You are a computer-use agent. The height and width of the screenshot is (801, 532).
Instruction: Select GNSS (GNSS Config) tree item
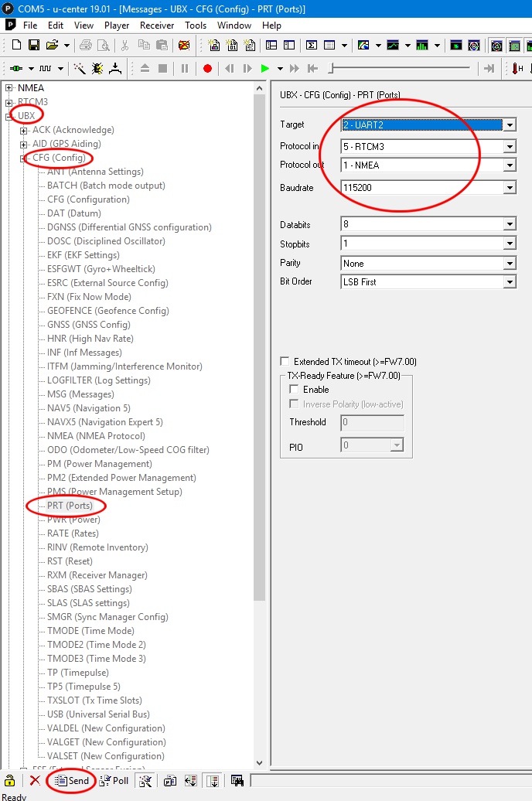[x=89, y=325]
